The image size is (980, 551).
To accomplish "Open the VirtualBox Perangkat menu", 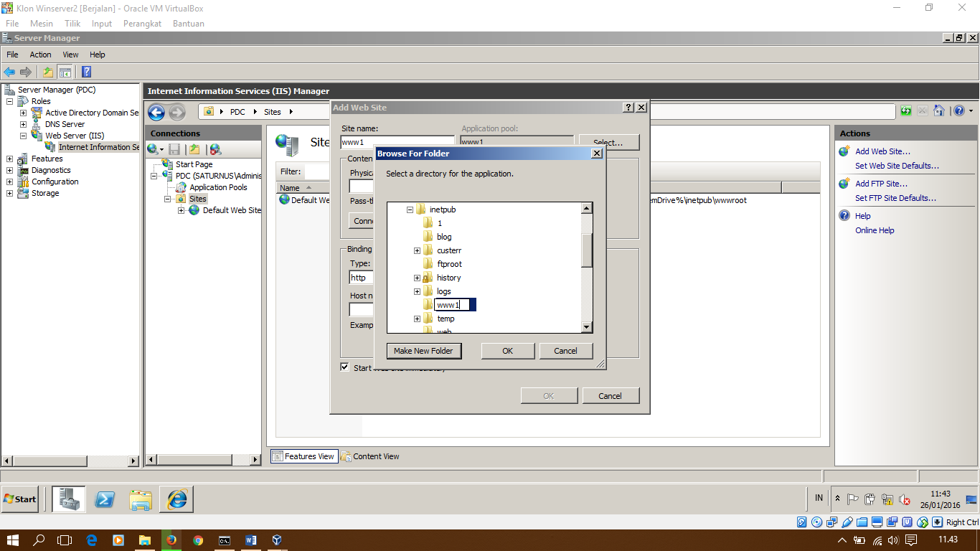I will (143, 24).
